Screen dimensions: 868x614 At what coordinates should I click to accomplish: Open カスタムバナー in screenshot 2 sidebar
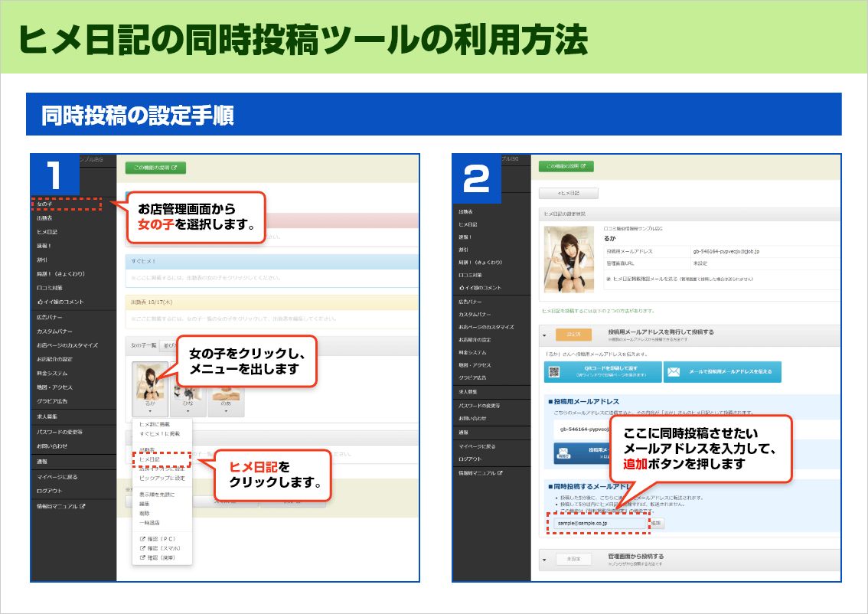tap(475, 315)
